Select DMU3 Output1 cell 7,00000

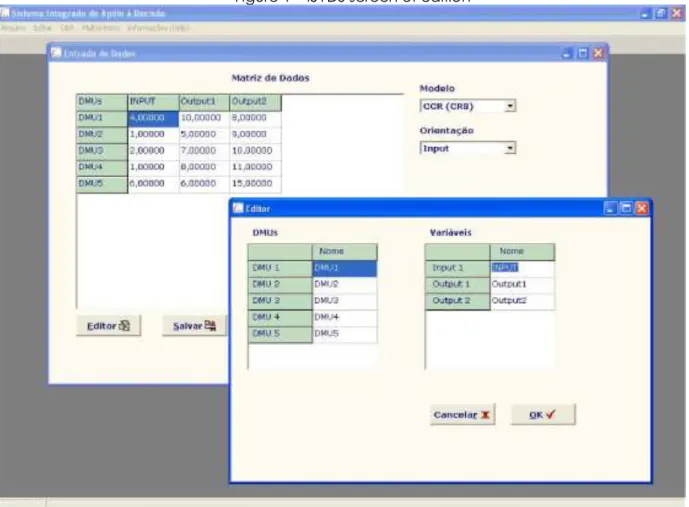tap(204, 151)
